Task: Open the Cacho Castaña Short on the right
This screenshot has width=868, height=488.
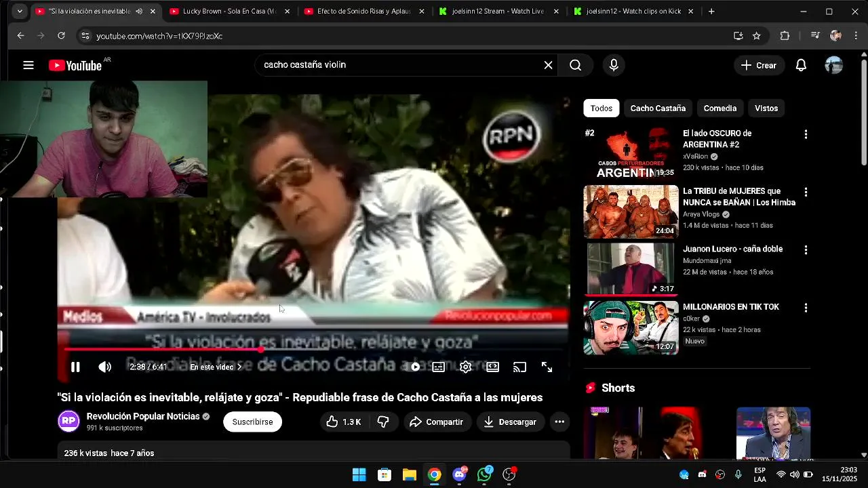Action: pos(773,433)
